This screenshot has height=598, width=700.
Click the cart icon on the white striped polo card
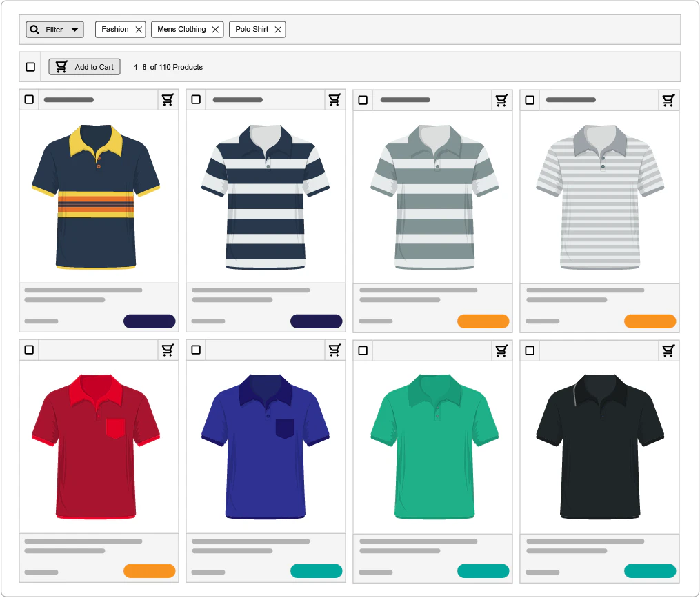coord(668,99)
